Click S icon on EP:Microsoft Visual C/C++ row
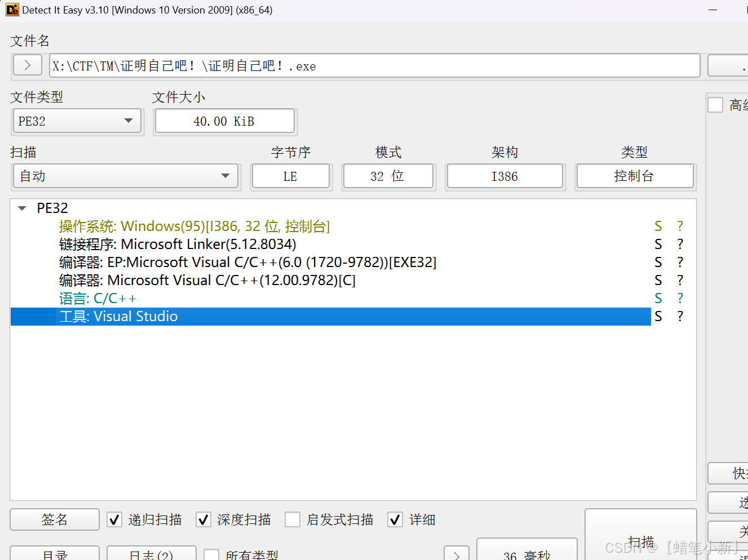The width and height of the screenshot is (748, 560). 658,263
